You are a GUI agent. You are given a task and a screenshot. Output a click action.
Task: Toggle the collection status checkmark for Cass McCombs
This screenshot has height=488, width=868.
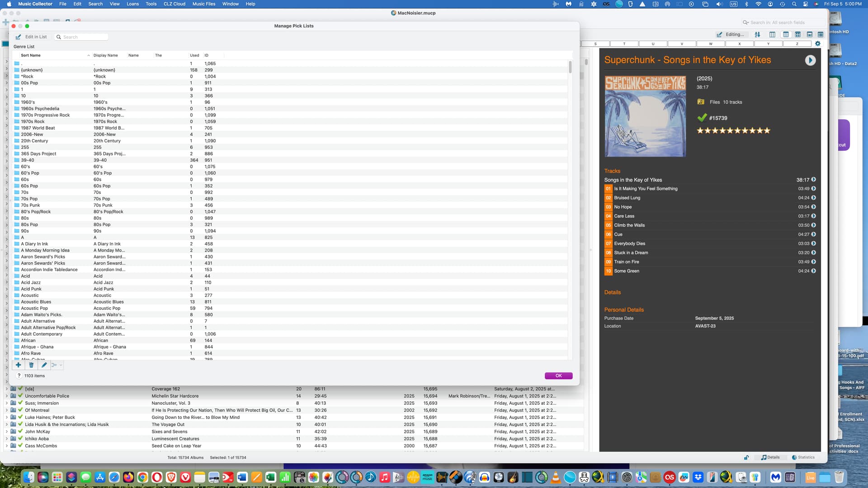[x=20, y=446]
